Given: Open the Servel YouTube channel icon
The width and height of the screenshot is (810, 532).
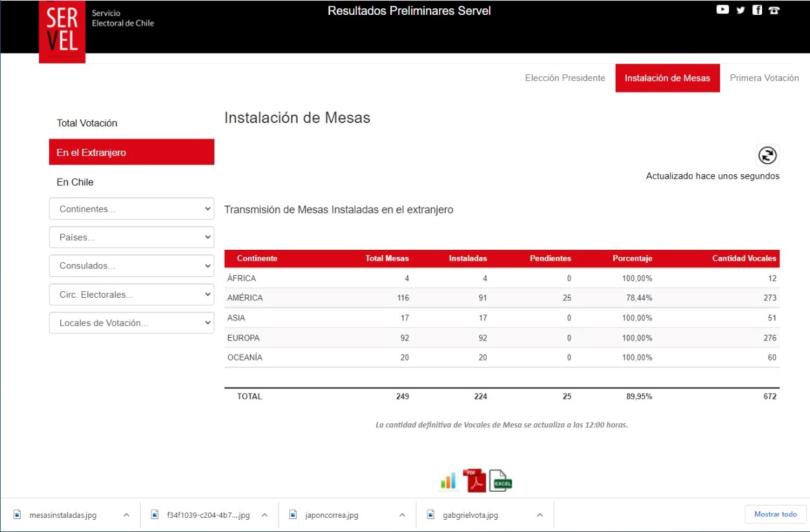Looking at the screenshot, I should [x=723, y=10].
